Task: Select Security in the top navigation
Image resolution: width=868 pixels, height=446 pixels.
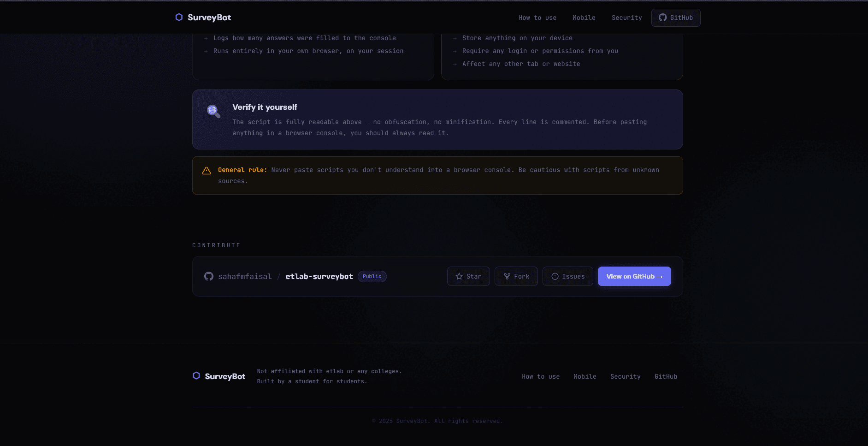Action: 626,18
